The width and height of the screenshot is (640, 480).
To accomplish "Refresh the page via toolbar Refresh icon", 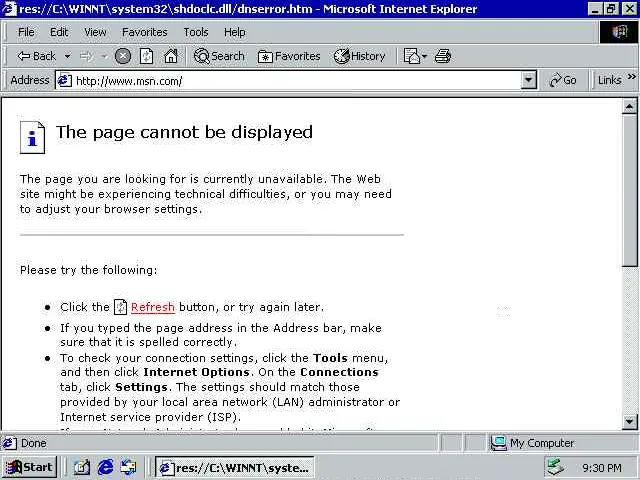I will 147,56.
